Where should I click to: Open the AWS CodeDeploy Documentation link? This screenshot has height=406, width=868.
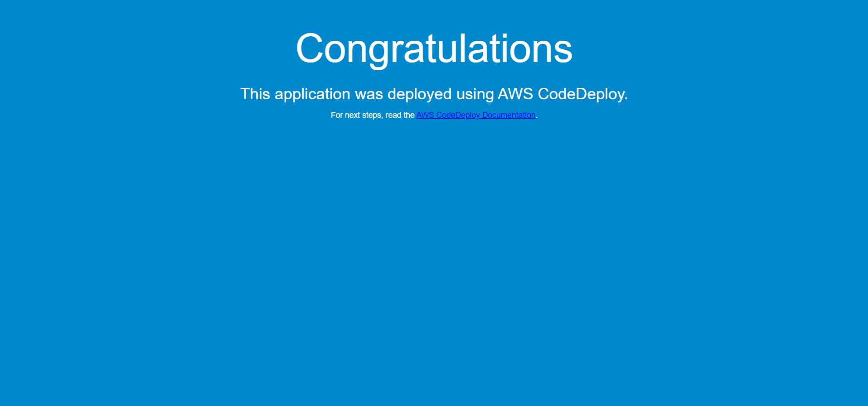click(476, 115)
